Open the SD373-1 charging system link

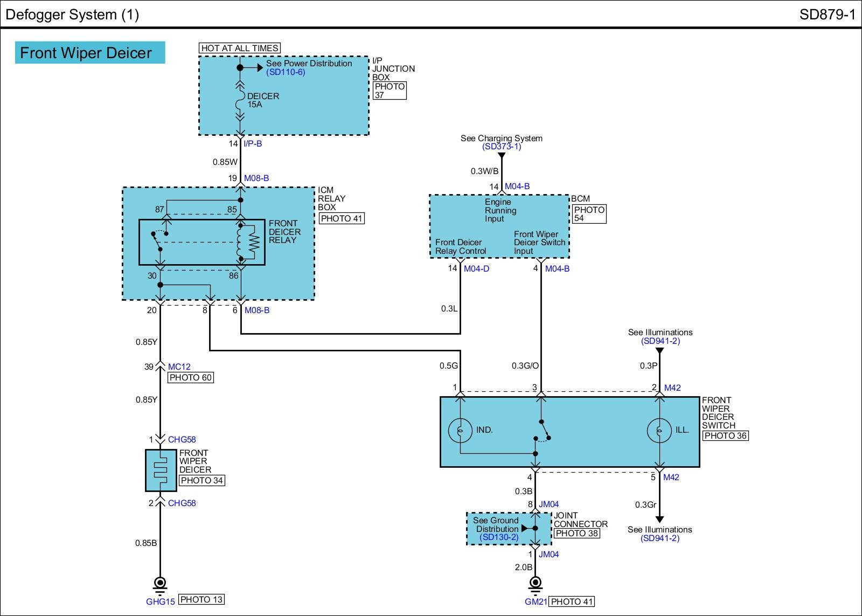click(x=501, y=147)
